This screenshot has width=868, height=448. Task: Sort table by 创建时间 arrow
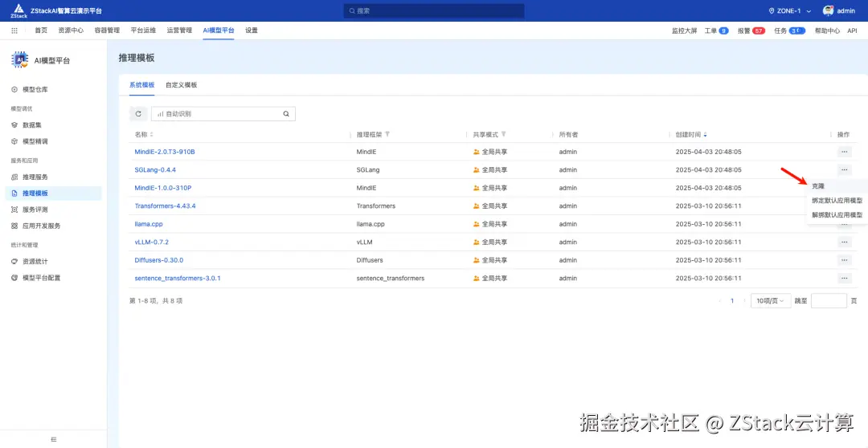[705, 134]
